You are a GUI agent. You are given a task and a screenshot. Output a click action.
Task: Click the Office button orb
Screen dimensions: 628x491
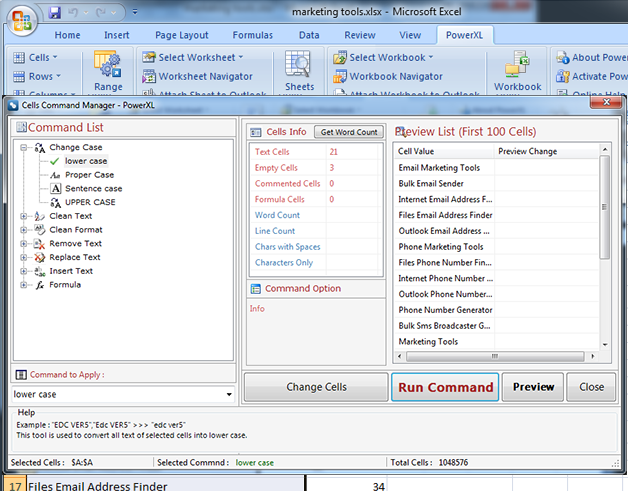[22, 20]
